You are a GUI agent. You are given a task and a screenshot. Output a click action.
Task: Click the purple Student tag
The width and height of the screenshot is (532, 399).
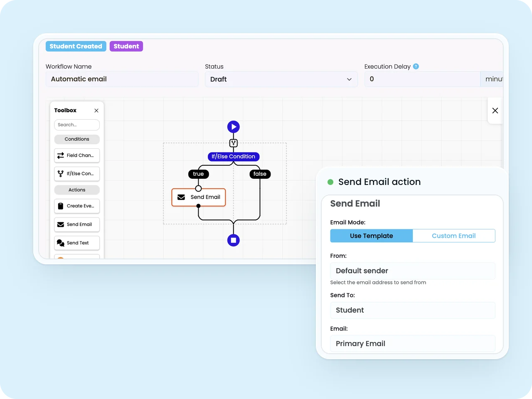pos(126,46)
